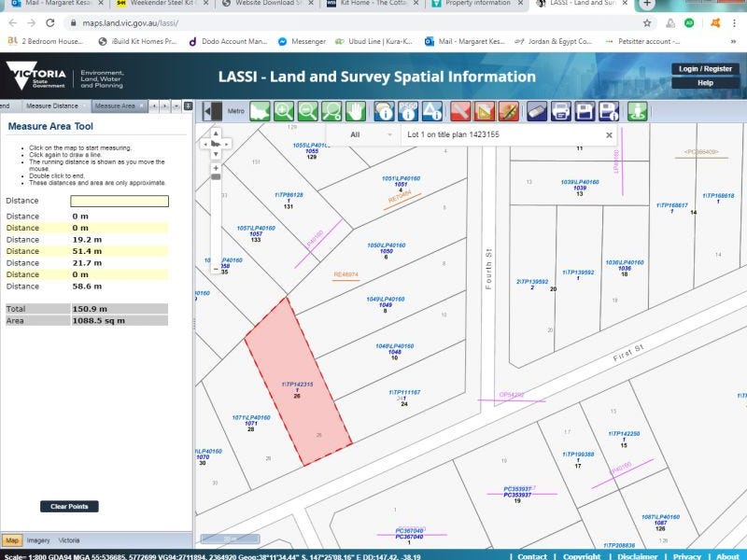Open the Messenger bookmark
The height and width of the screenshot is (560, 747).
tap(302, 41)
